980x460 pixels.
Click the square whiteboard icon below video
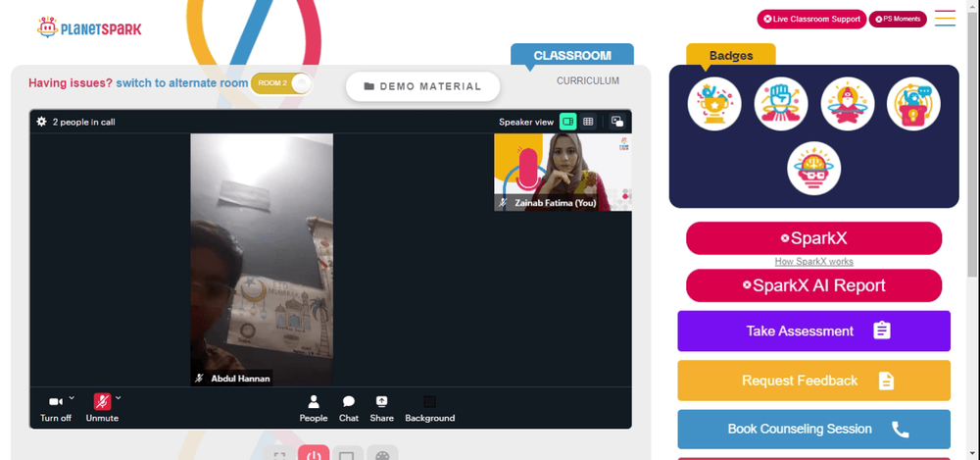348,456
